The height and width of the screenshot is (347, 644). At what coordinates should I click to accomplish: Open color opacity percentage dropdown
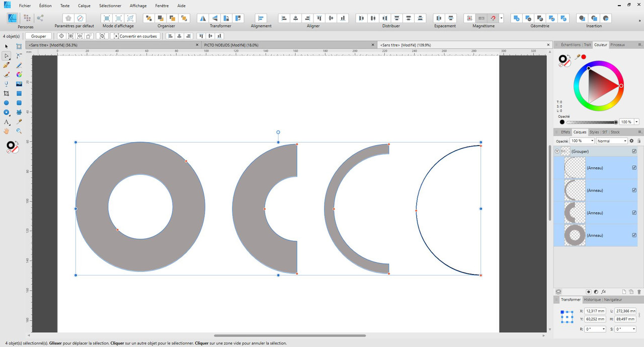pos(637,122)
